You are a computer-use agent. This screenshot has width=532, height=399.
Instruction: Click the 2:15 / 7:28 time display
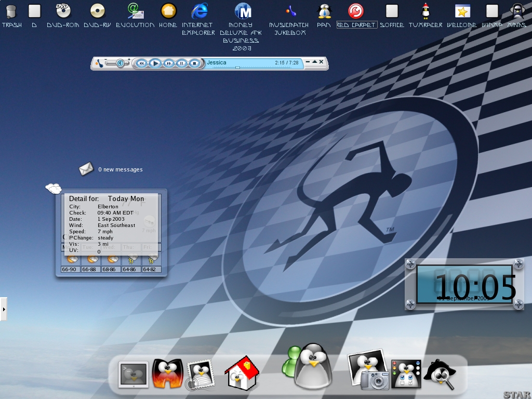(x=287, y=63)
